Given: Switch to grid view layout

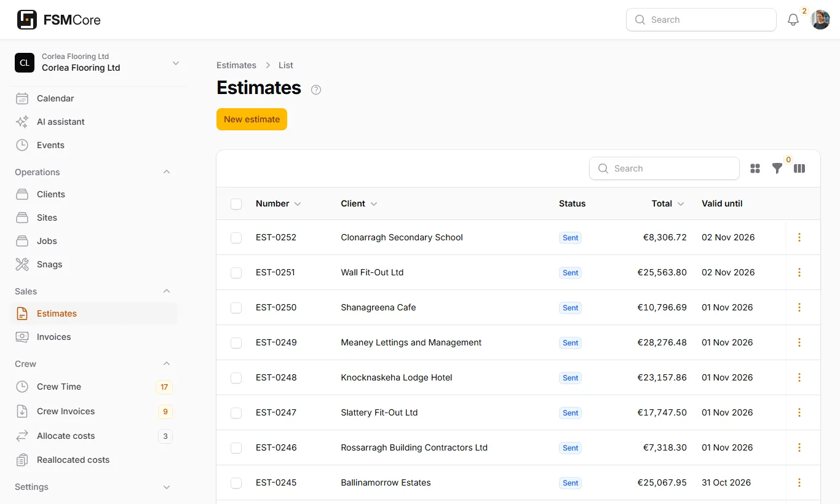Looking at the screenshot, I should point(755,168).
